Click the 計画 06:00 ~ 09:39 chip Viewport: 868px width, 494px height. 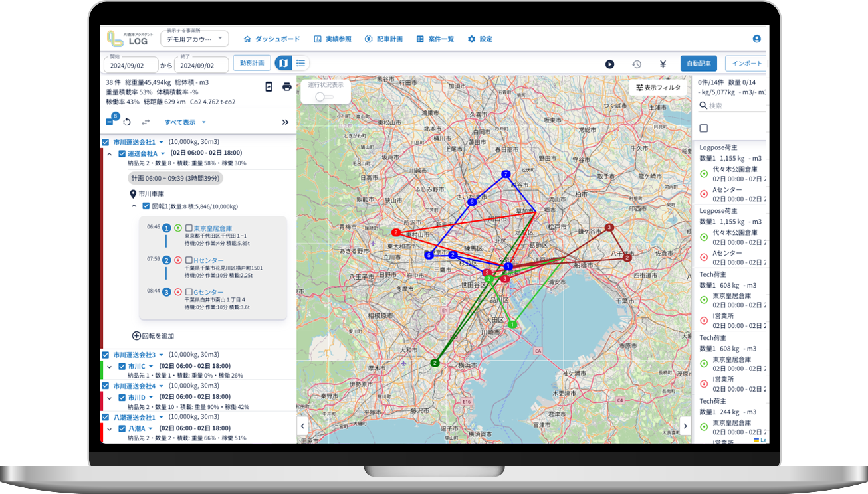(175, 179)
